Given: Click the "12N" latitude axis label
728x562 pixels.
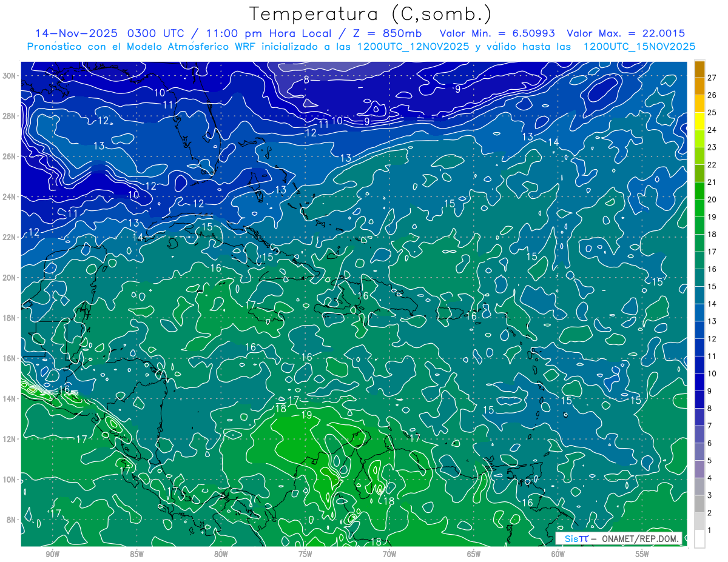Looking at the screenshot, I should (x=10, y=439).
